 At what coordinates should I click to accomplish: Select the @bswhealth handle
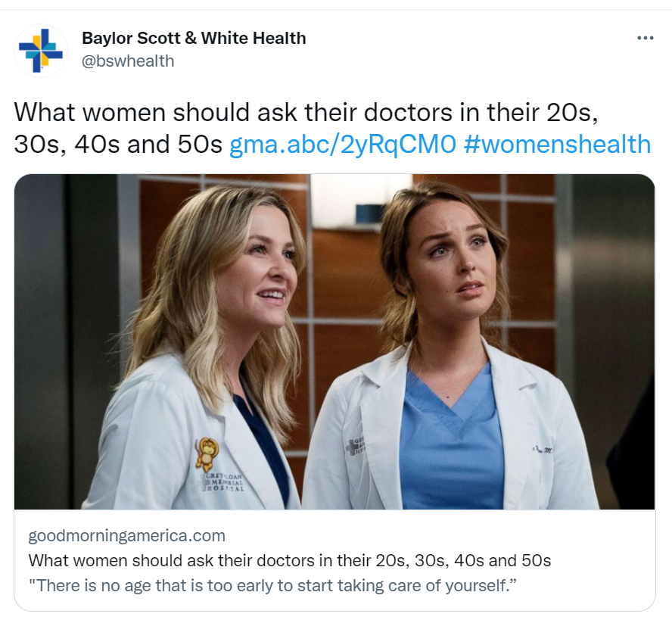click(x=128, y=61)
